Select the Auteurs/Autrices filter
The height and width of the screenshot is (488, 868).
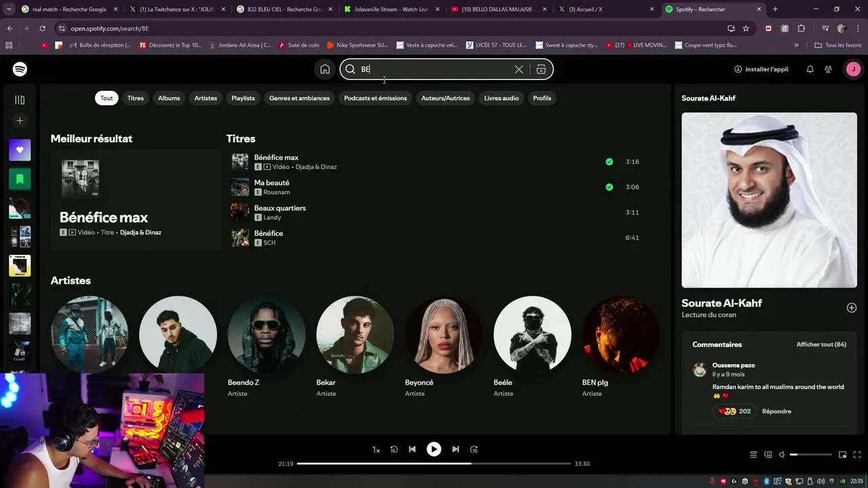click(446, 98)
